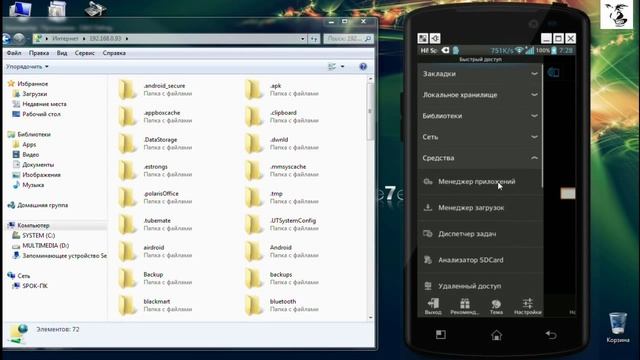Open the airdroid folder
This screenshot has height=360, width=640.
click(156, 251)
